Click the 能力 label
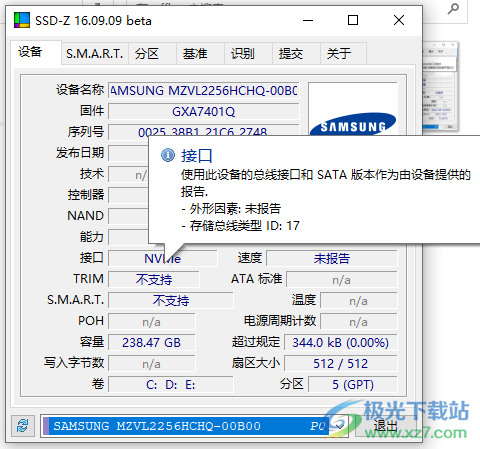 [92, 237]
